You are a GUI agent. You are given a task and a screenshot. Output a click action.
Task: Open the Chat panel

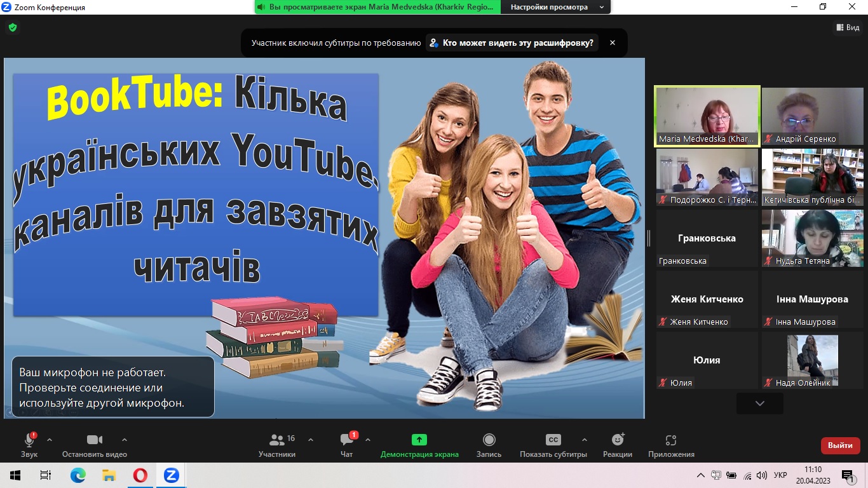point(346,445)
